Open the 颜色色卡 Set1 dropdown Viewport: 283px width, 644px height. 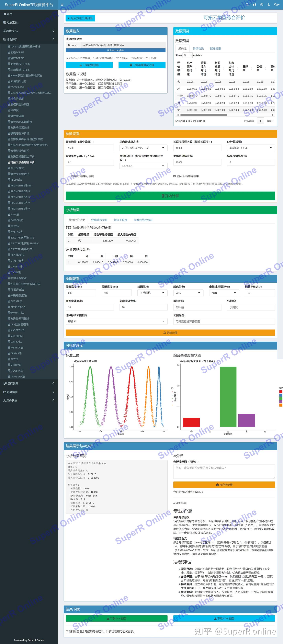click(188, 293)
